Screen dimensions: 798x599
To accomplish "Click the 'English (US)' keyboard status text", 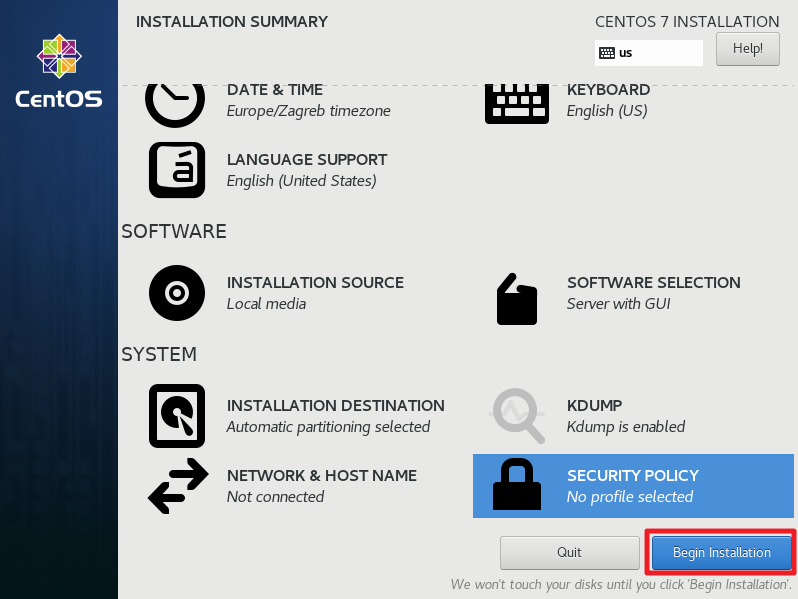I will tap(607, 111).
